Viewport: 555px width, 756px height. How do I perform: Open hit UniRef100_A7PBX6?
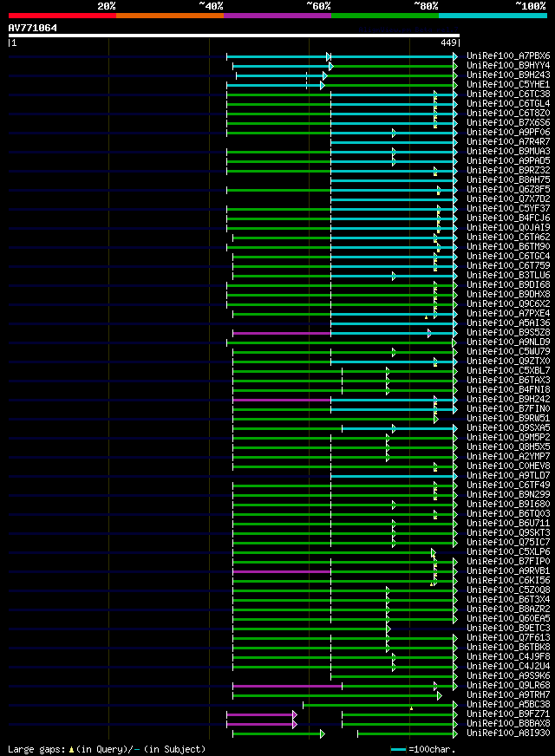(x=508, y=56)
